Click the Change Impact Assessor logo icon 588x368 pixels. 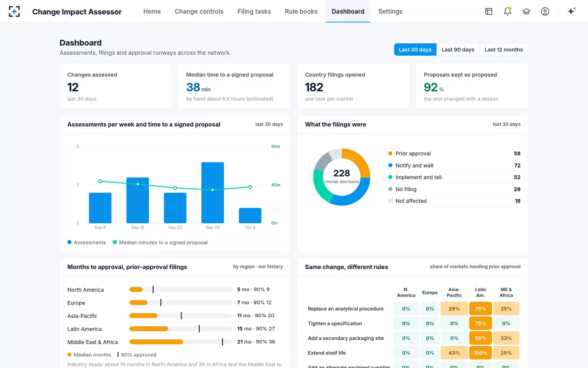pos(14,11)
